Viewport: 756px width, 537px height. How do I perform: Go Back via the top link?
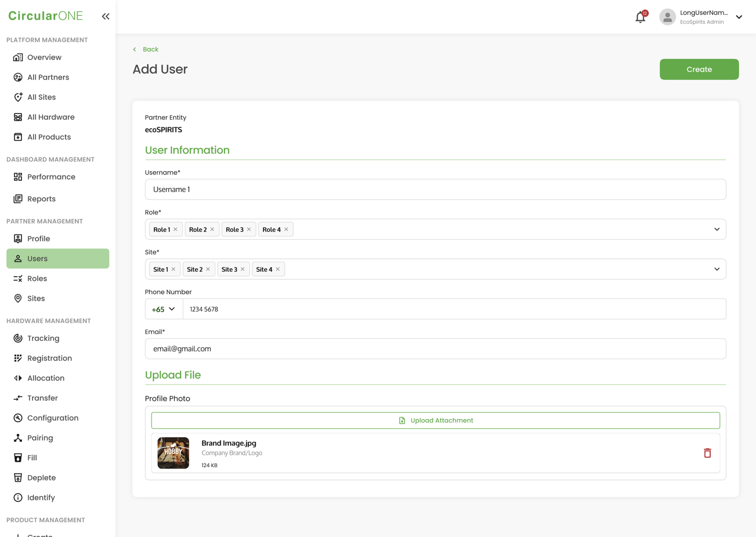pos(145,49)
